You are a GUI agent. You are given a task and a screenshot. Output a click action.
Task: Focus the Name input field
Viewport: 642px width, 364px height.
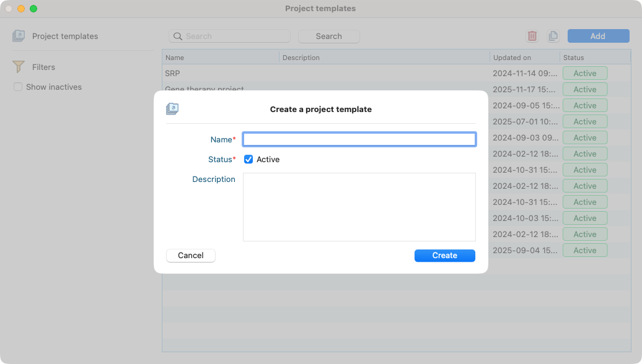click(359, 139)
